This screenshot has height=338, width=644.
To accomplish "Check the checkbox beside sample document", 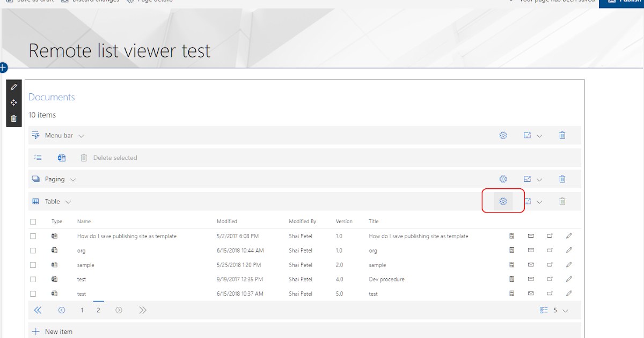I will coord(33,264).
